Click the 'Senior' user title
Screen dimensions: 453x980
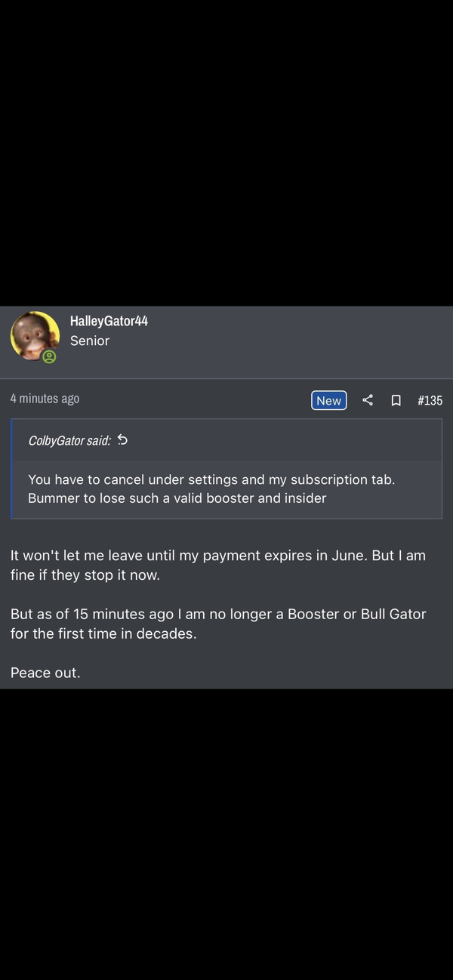[x=90, y=341]
